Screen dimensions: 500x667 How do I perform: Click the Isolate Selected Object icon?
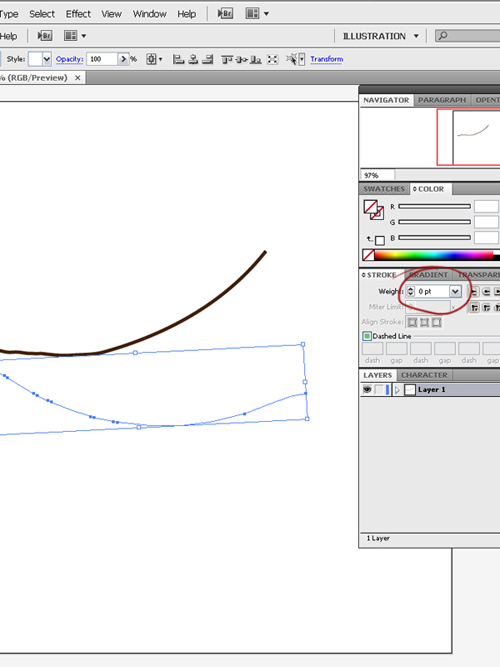pyautogui.click(x=273, y=59)
